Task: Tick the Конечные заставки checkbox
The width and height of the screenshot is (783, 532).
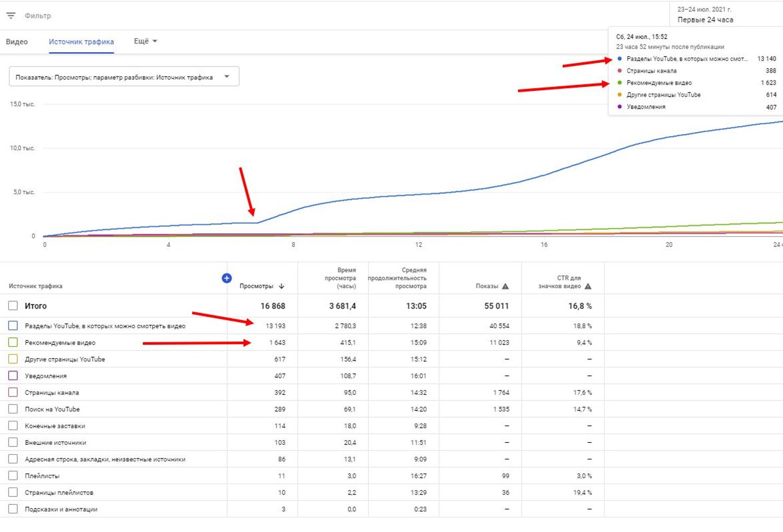Action: tap(13, 426)
